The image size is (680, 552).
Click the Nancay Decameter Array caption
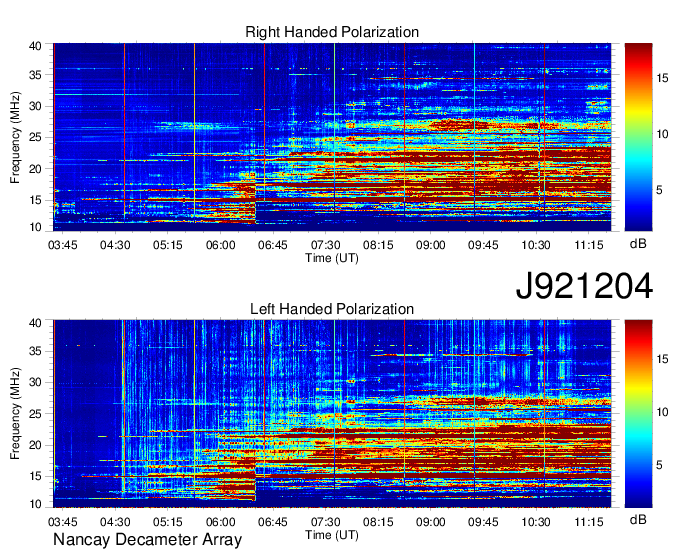point(147,540)
